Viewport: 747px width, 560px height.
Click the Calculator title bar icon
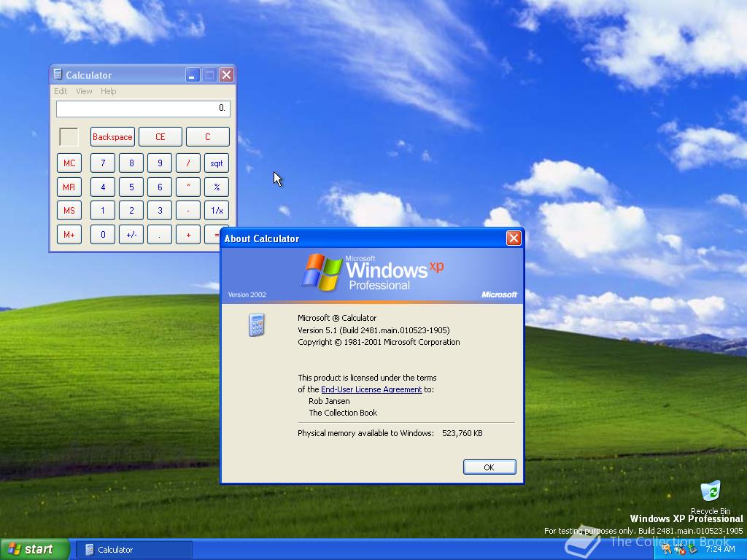point(58,75)
